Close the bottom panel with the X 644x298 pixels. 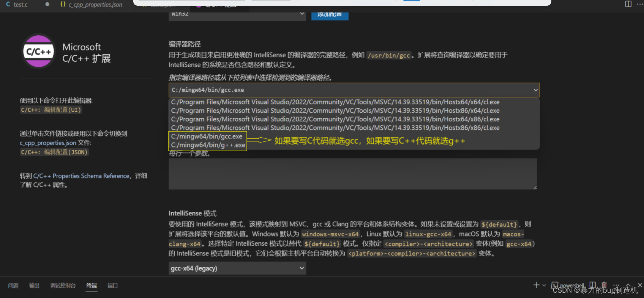pos(640,285)
